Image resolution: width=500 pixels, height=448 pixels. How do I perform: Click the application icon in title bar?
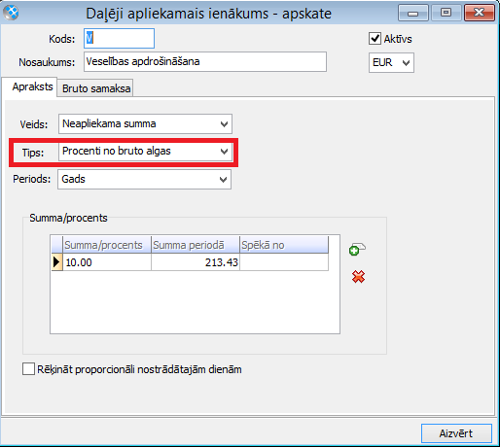(x=11, y=13)
